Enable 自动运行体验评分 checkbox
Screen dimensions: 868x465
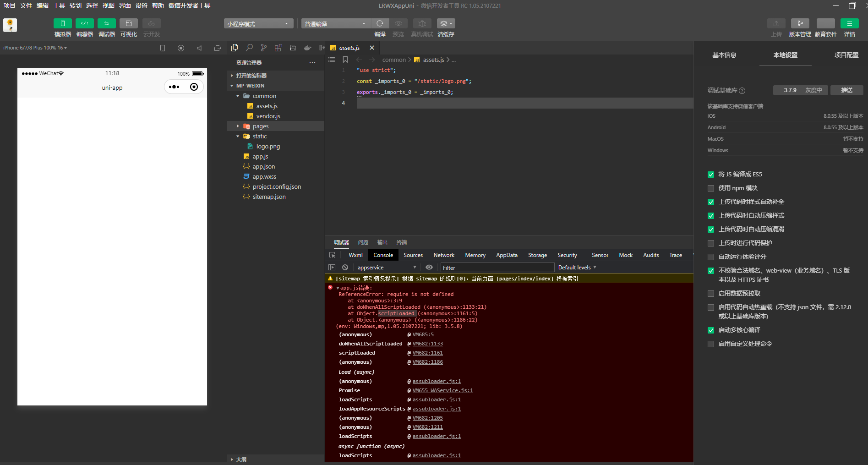[711, 257]
